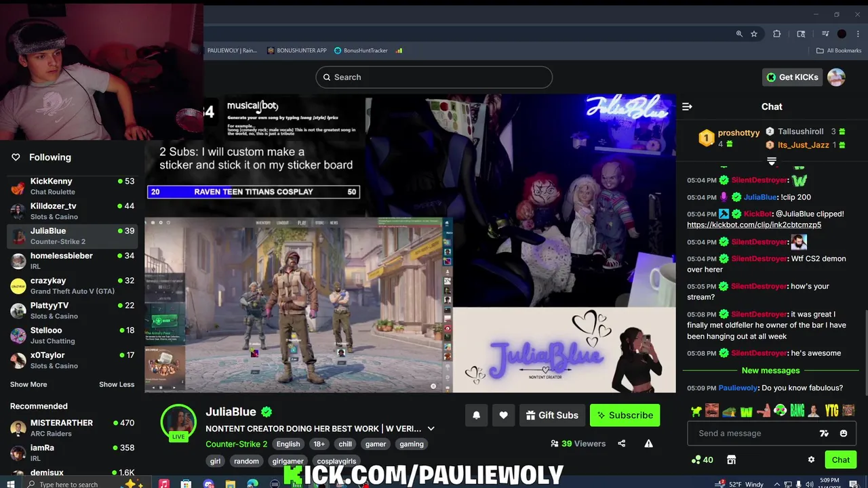The width and height of the screenshot is (868, 488).
Task: Click the Kick search field
Action: coord(434,77)
